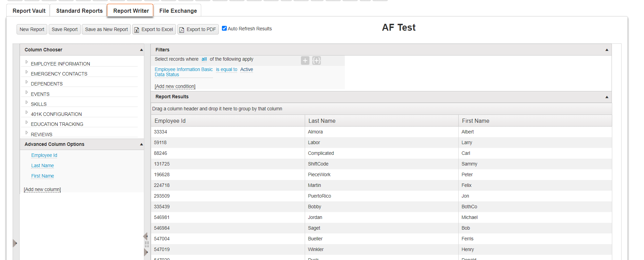
Task: Click the Add new condition link
Action: tap(175, 86)
